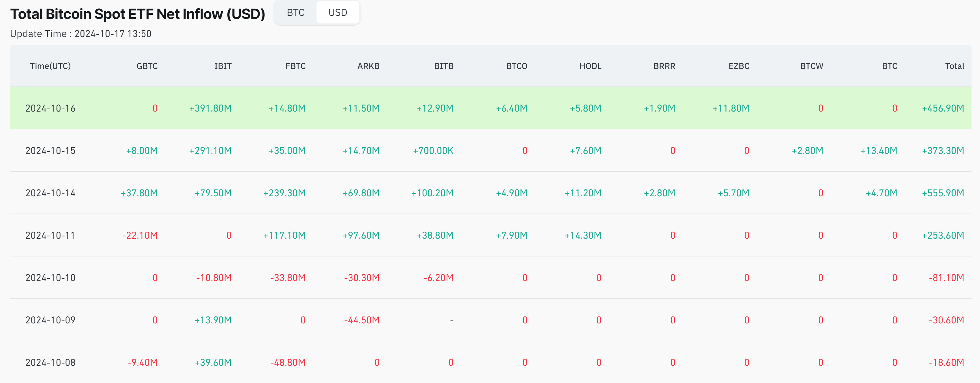Click GBTC value -22.10M

pos(140,236)
